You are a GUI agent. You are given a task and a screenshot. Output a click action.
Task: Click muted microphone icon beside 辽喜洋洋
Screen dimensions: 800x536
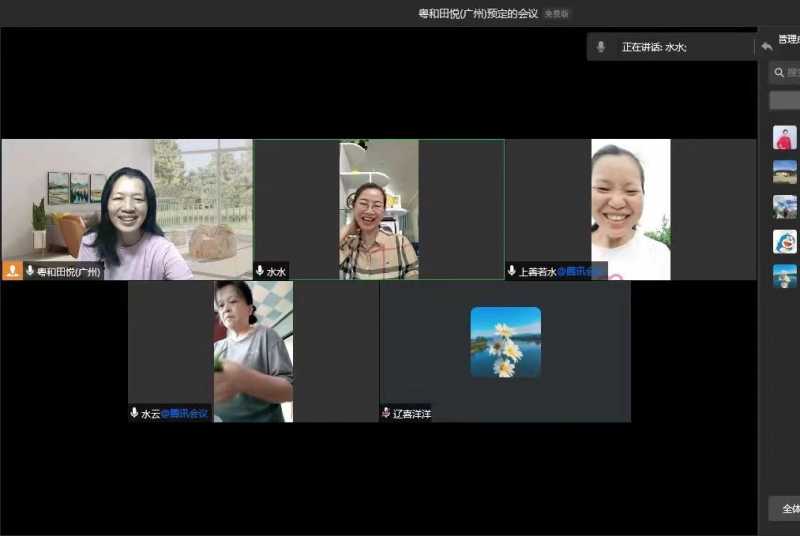point(386,413)
